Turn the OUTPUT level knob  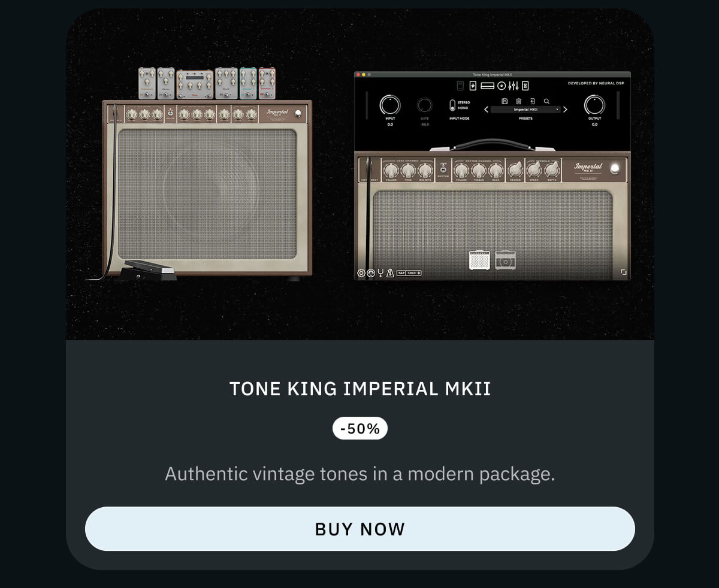click(593, 105)
